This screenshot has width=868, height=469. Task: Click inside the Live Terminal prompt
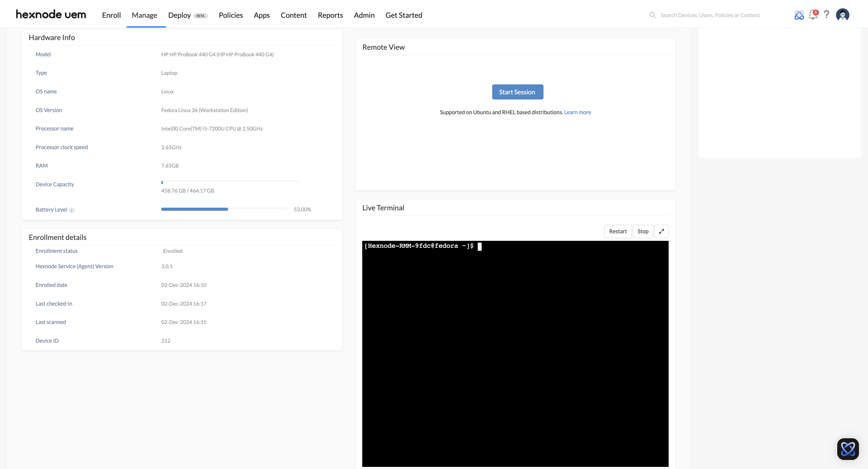point(515,354)
